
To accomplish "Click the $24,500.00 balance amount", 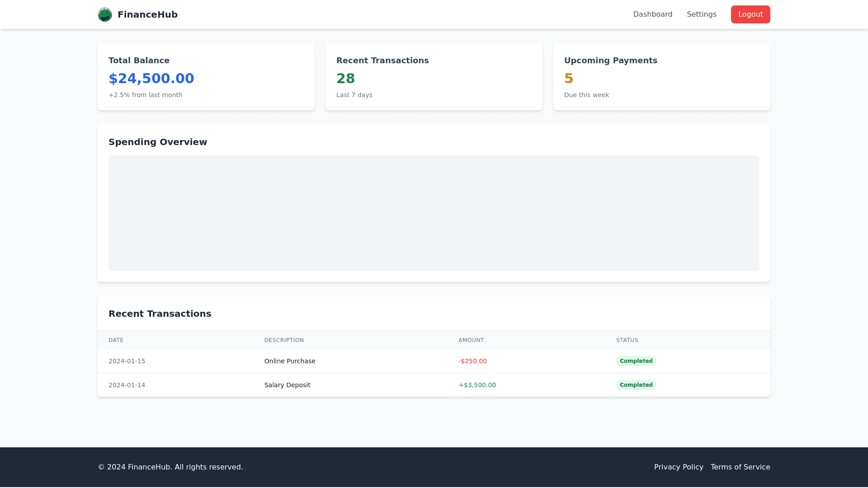I will tap(151, 78).
